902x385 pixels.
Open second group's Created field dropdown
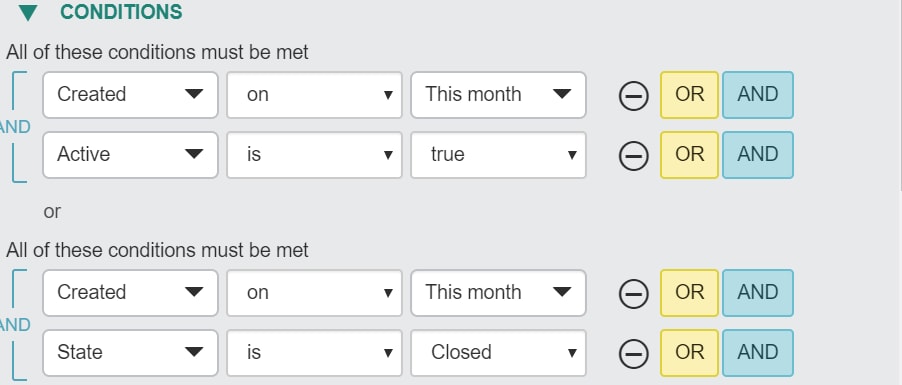pos(130,293)
